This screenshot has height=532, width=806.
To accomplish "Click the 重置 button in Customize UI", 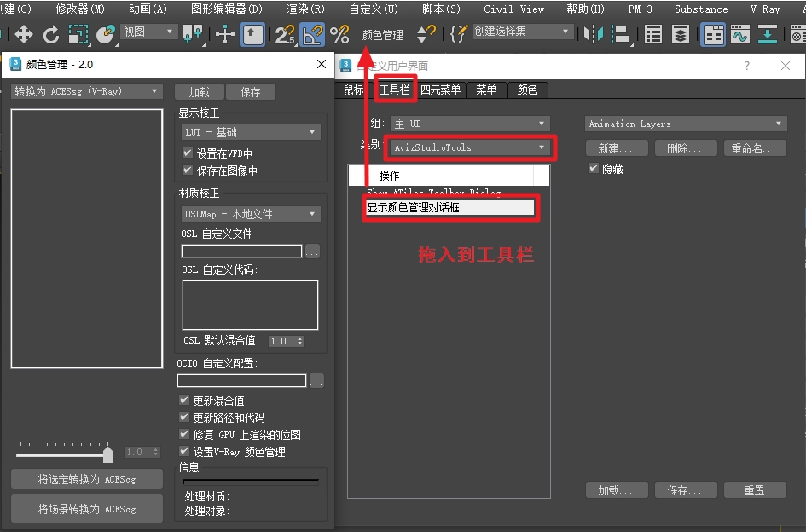I will click(x=755, y=490).
